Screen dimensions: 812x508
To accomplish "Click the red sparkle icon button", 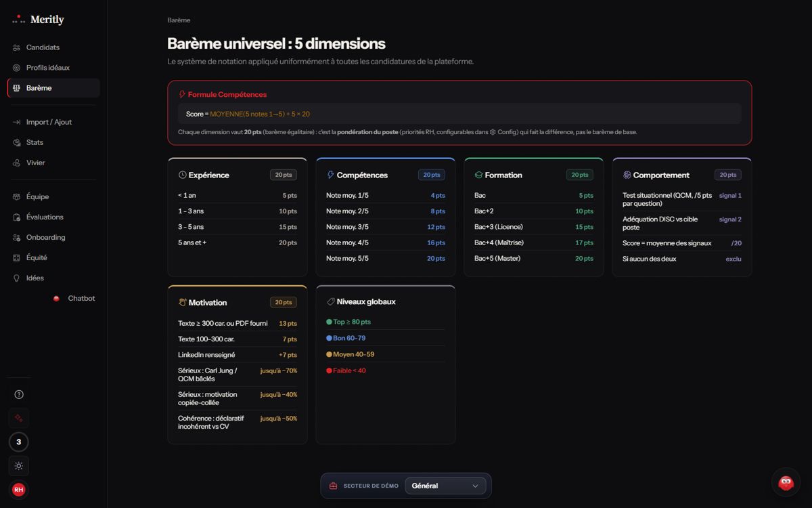I will [x=19, y=418].
